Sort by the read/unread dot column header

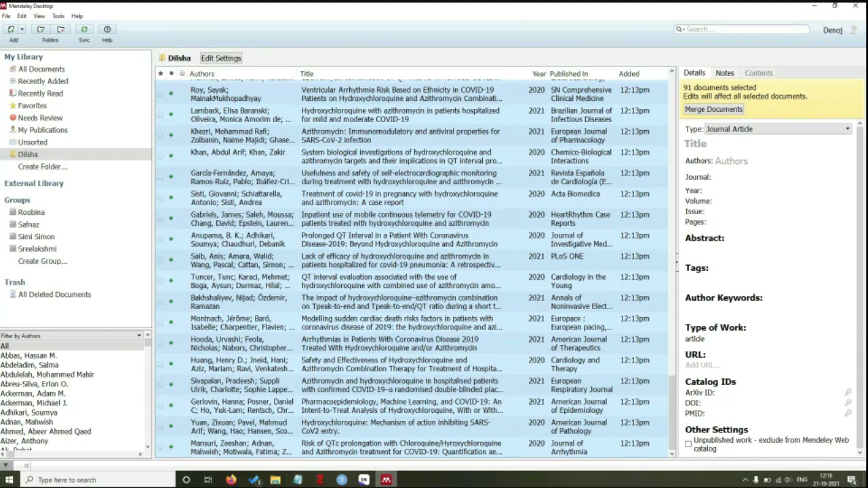[x=171, y=73]
